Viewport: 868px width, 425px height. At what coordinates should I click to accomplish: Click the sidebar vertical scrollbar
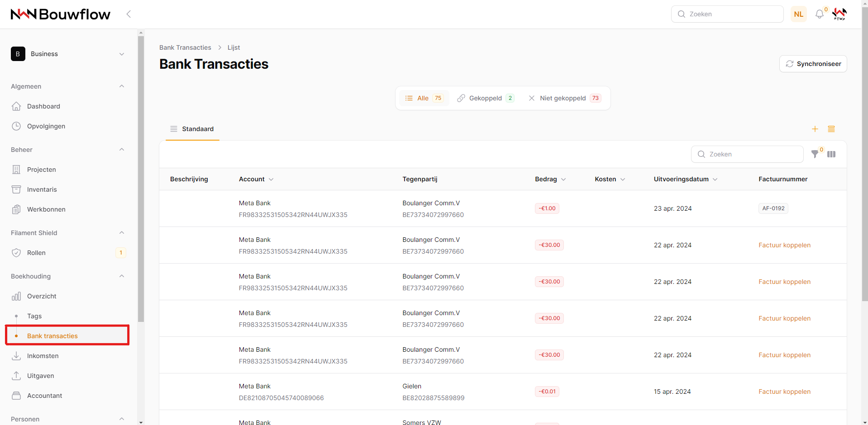tap(141, 181)
